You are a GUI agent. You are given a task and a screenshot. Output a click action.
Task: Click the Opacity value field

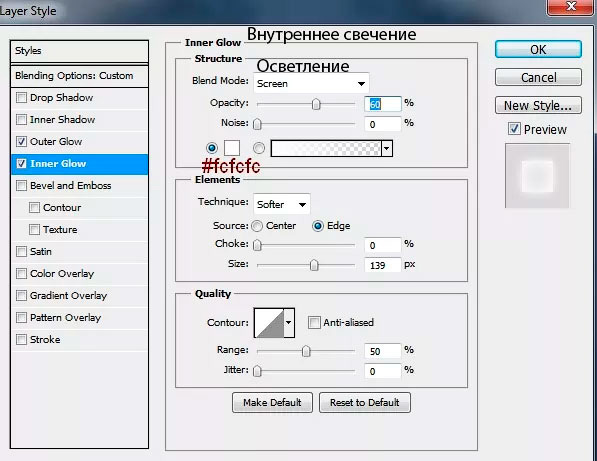coord(383,104)
